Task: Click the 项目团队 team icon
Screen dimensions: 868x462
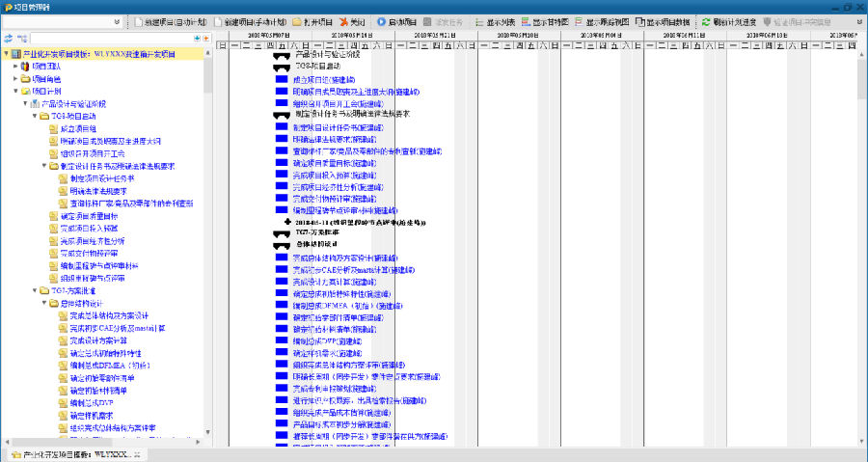Action: click(25, 67)
